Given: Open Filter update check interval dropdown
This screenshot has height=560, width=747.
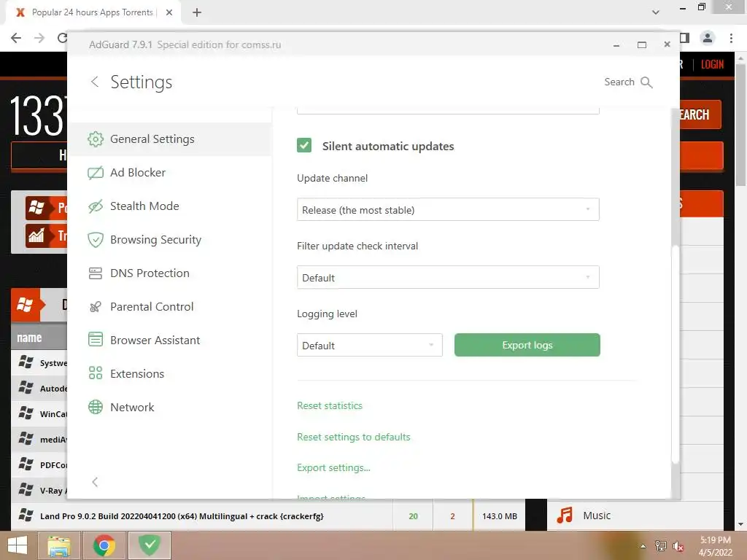Looking at the screenshot, I should point(448,277).
